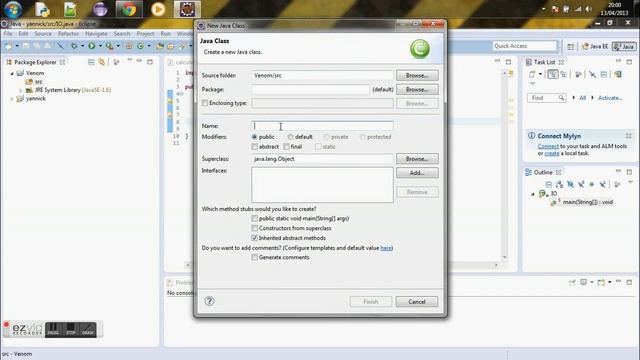Screen dimensions: 640x360
Task: Select the public modifier radio button
Action: tap(254, 137)
